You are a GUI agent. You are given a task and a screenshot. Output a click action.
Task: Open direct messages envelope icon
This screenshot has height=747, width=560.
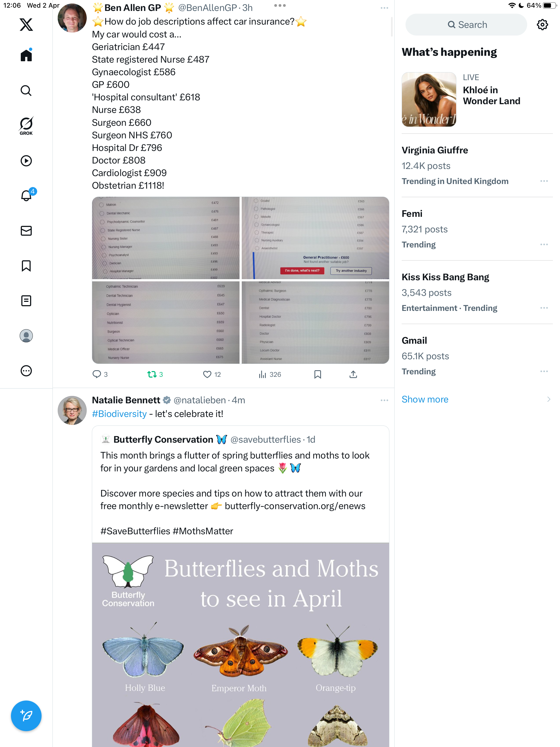(x=26, y=231)
